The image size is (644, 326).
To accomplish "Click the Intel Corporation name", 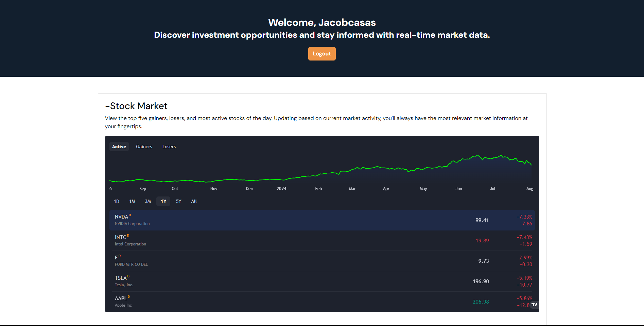I will coord(130,244).
